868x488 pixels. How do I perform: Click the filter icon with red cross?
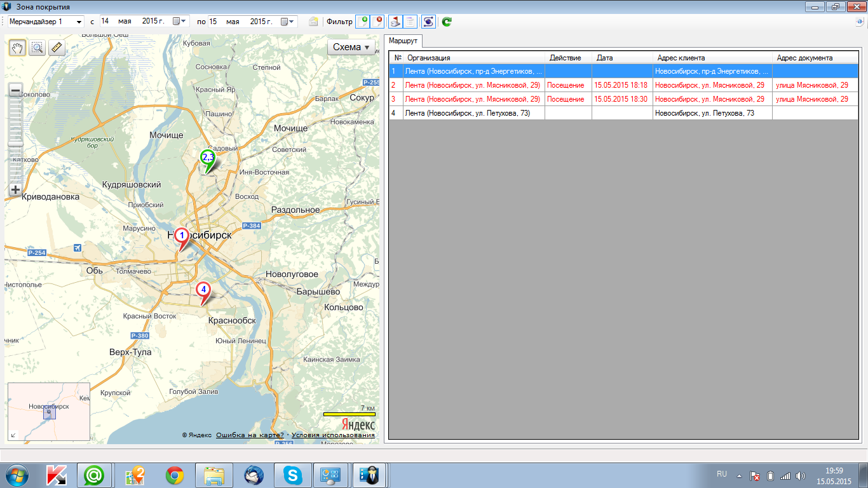(x=377, y=22)
